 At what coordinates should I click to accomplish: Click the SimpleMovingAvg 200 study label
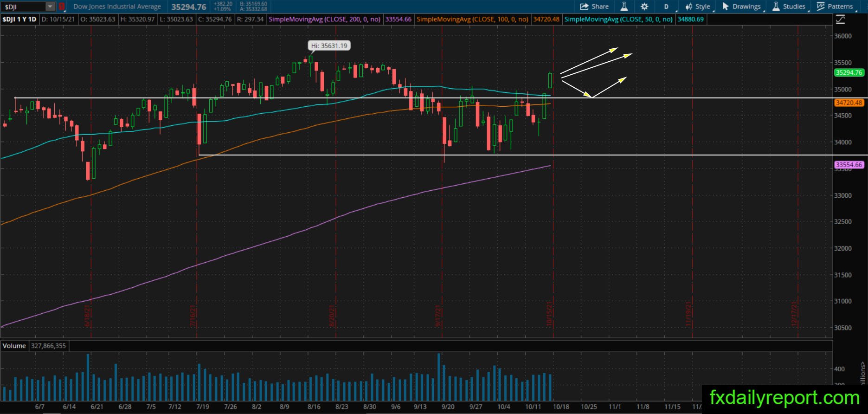(x=325, y=19)
